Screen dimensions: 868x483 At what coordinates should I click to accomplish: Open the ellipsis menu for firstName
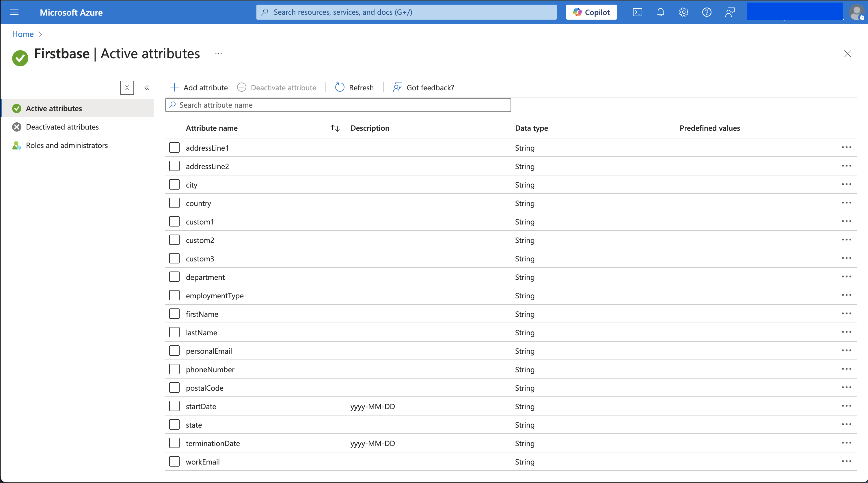pyautogui.click(x=846, y=314)
